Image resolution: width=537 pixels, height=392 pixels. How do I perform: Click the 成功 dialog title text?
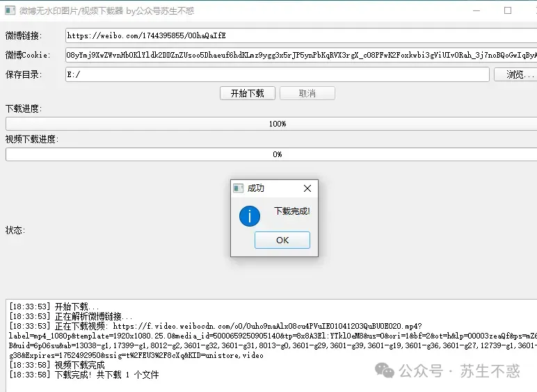click(x=255, y=188)
